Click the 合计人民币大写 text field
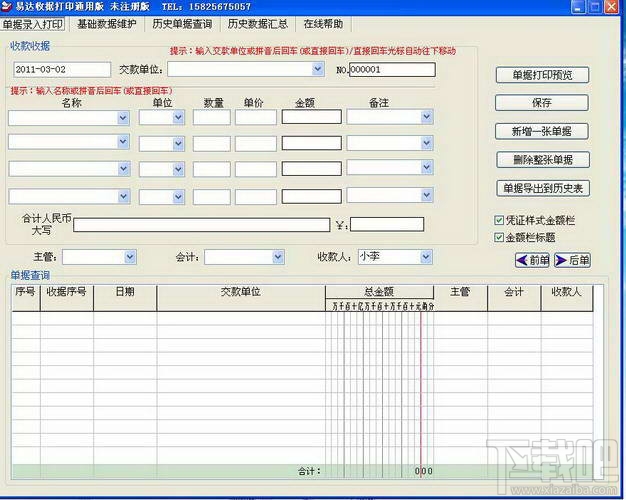Image resolution: width=626 pixels, height=500 pixels. coord(202,225)
